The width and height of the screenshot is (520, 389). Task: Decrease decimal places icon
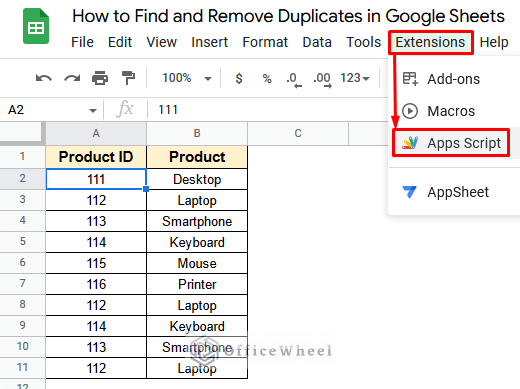tap(294, 80)
